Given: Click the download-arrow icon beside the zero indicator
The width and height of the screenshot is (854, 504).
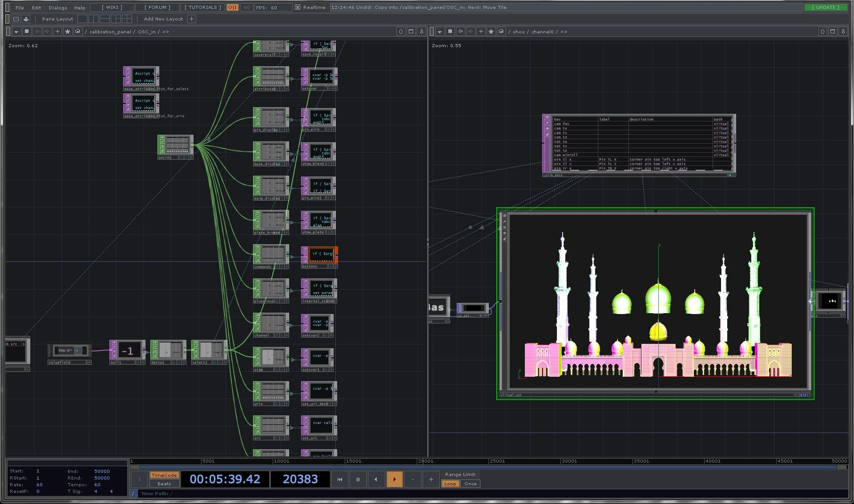Looking at the screenshot, I should 421,32.
